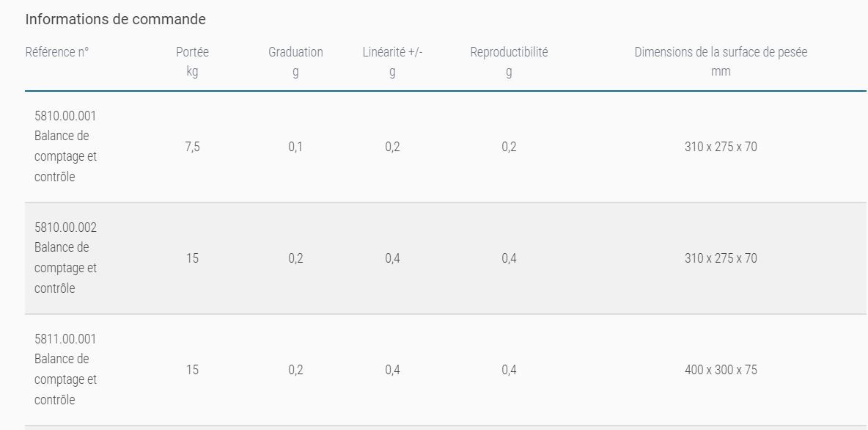
Task: Click the 7,5 kg portée value
Action: tap(192, 147)
